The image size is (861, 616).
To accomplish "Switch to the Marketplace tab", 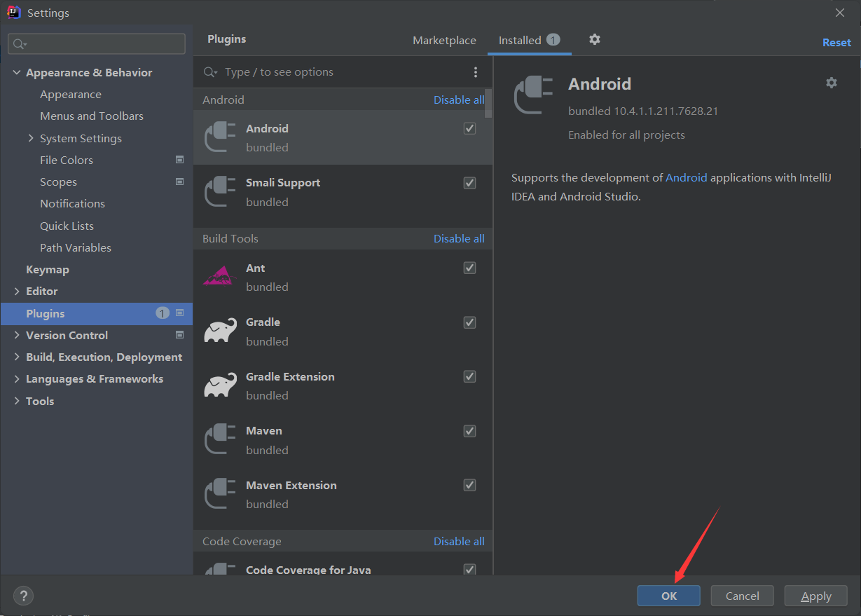I will click(444, 40).
